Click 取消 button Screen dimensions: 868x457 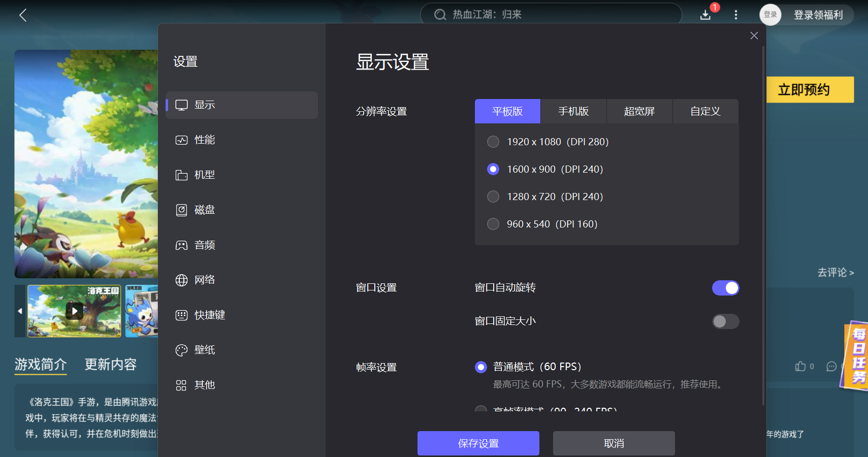pos(614,443)
